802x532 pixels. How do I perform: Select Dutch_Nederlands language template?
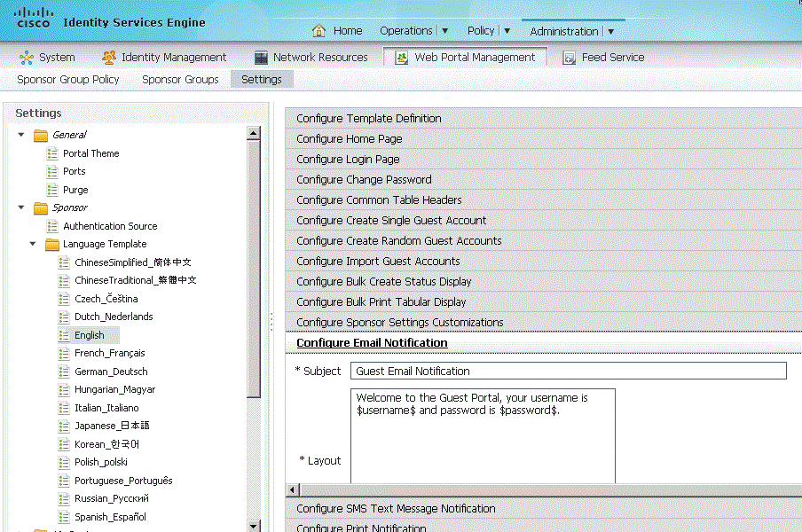pos(114,317)
